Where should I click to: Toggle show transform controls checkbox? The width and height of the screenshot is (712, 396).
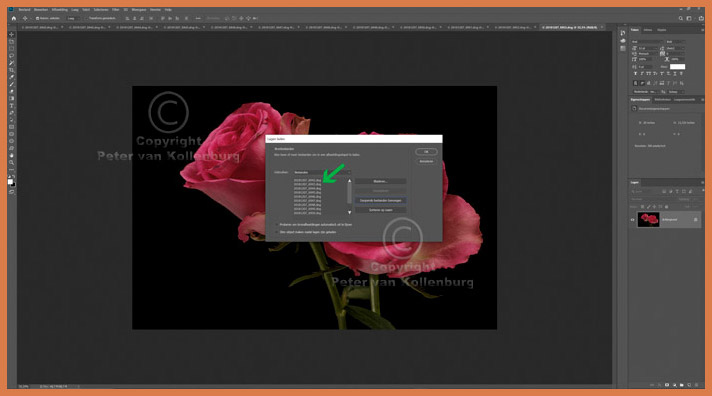(86, 19)
